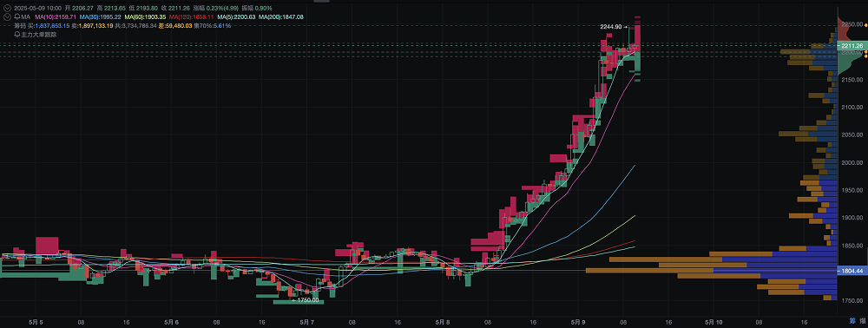This screenshot has height=328, width=868.
Task: Select the MA(5):2200.63 indicator label
Action: pos(236,17)
